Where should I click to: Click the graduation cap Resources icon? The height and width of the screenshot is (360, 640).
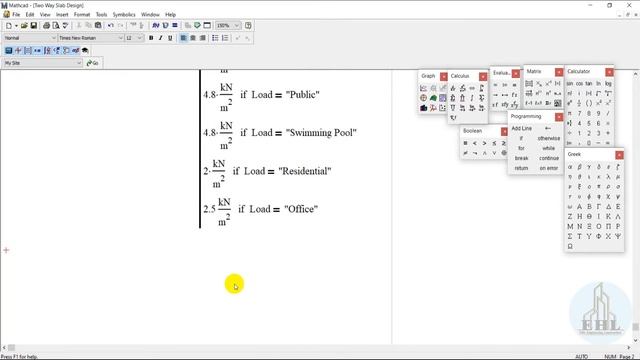(85, 51)
